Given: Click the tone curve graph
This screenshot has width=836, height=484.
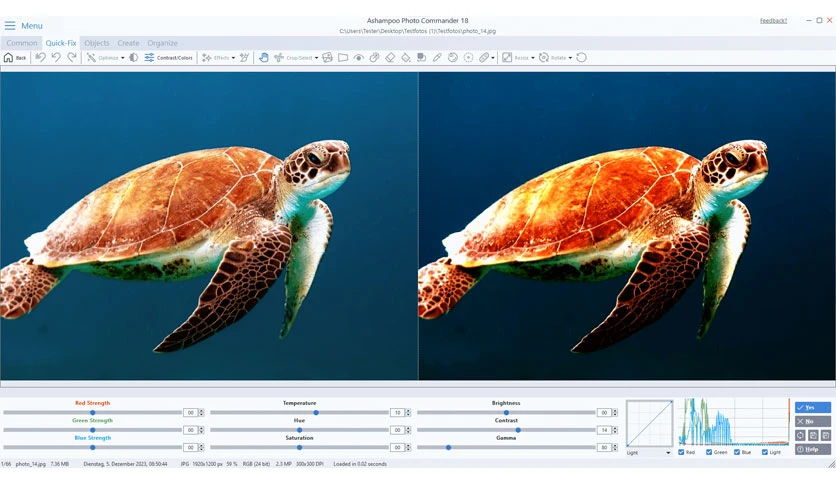Looking at the screenshot, I should (649, 423).
